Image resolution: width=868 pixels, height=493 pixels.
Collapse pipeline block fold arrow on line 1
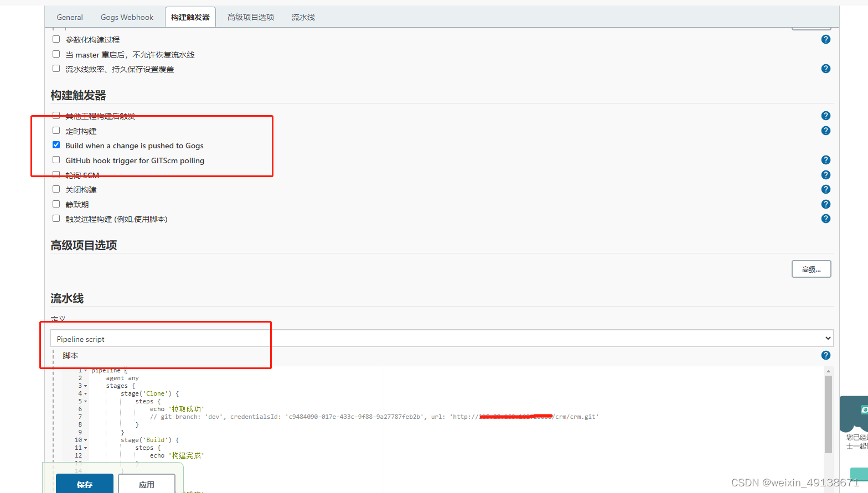[x=85, y=370]
